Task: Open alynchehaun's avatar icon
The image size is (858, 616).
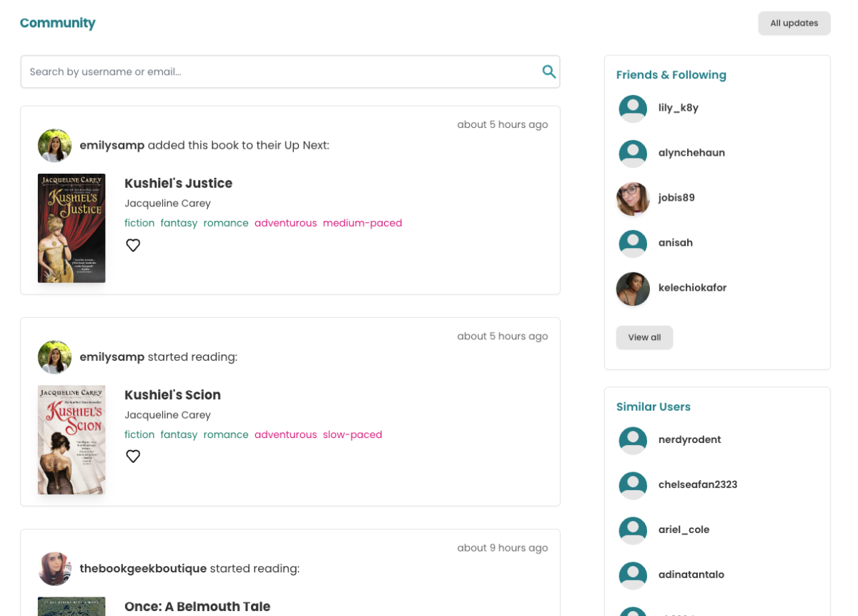Action: (x=633, y=154)
